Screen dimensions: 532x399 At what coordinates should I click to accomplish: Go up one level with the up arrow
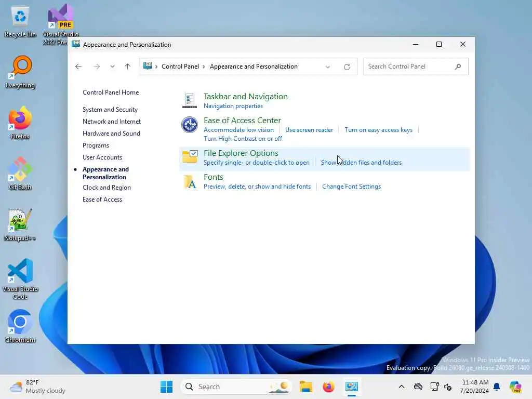pos(128,66)
